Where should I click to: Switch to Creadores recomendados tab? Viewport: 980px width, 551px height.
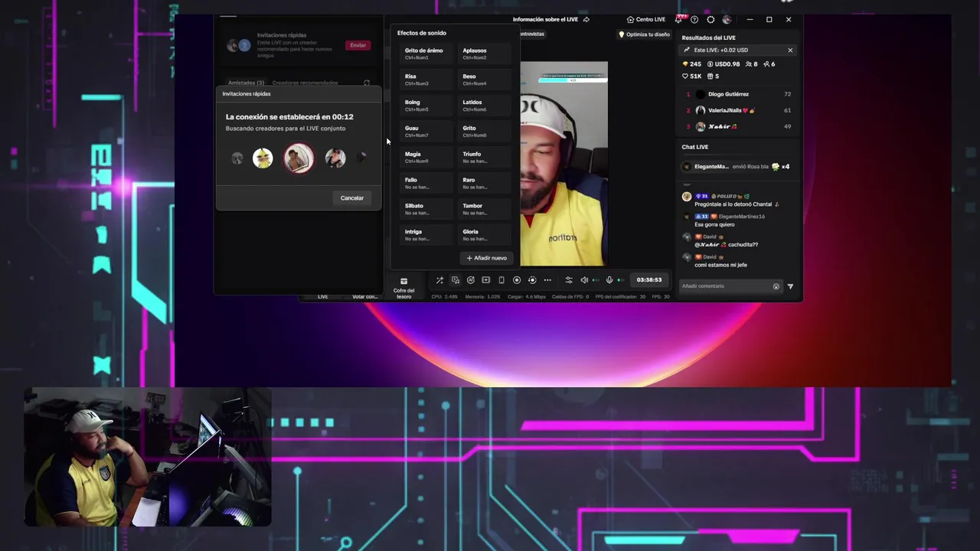(x=305, y=83)
